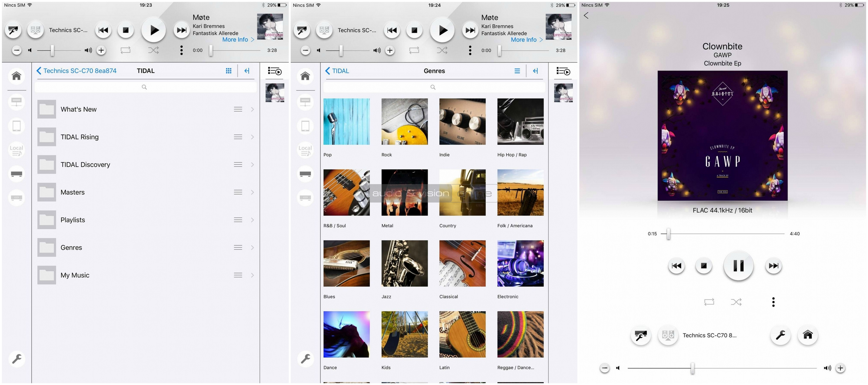Screen dimensions: 868x385
Task: Skip to previous track in left panel
Action: pos(103,30)
